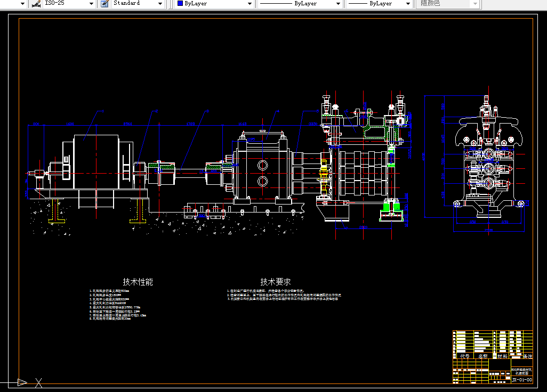This screenshot has width=547, height=392.
Task: Select the 技术要求 heading text
Action: coord(276,282)
